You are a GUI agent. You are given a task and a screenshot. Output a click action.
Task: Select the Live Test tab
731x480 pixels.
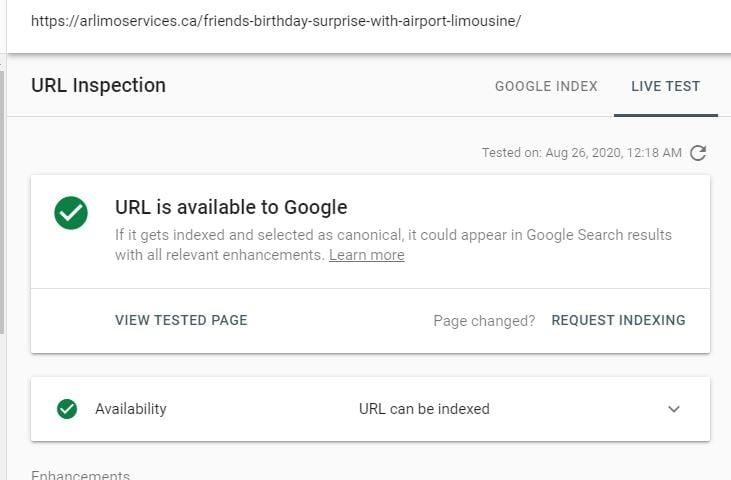[665, 86]
